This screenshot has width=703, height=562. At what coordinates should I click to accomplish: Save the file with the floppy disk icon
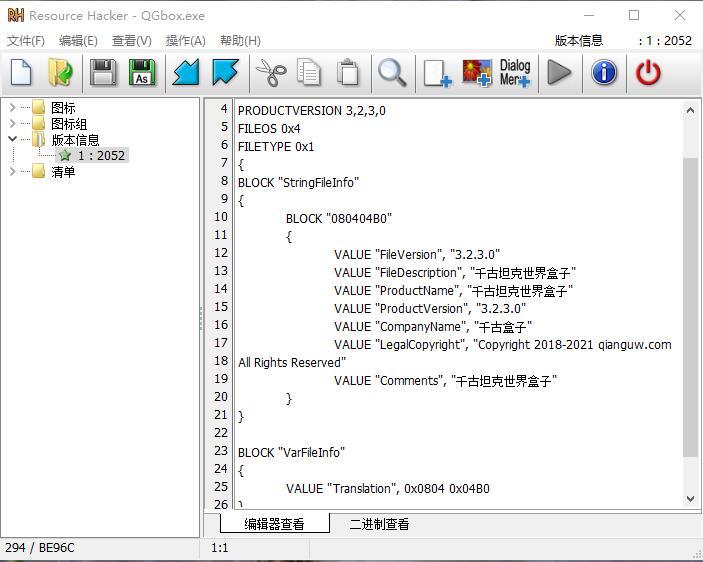(103, 72)
